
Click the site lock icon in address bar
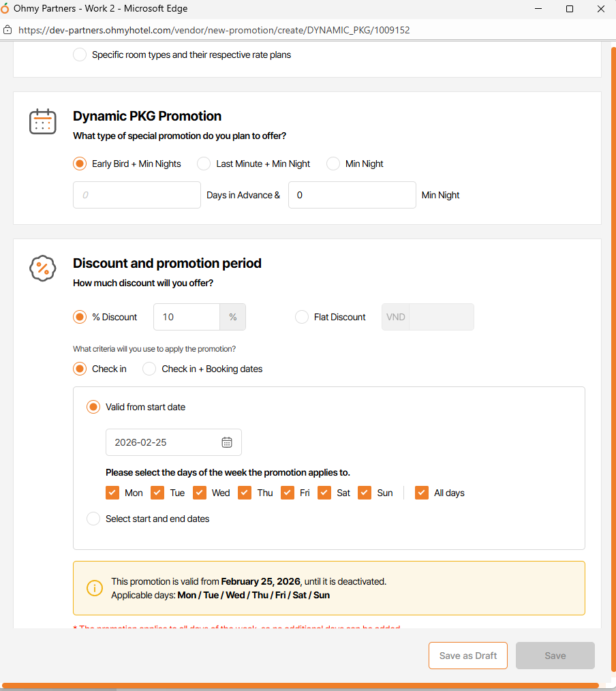click(x=7, y=30)
